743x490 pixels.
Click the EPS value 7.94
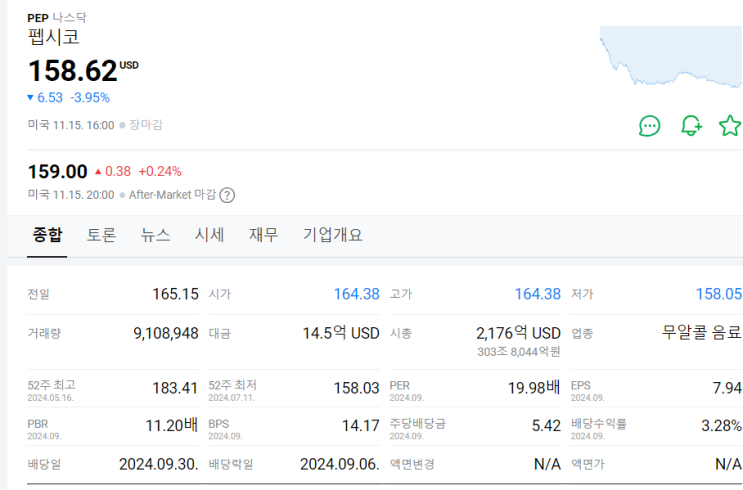(x=727, y=388)
